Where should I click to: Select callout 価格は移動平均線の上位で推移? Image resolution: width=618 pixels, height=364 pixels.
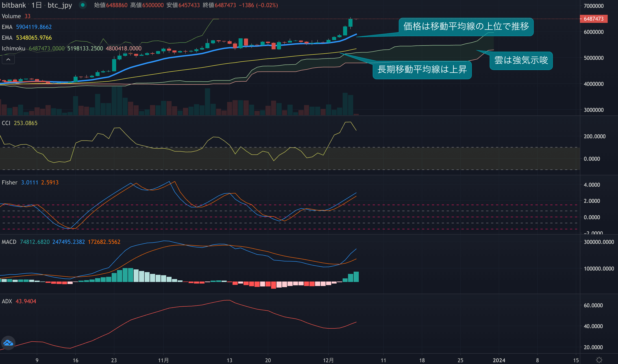pyautogui.click(x=466, y=26)
